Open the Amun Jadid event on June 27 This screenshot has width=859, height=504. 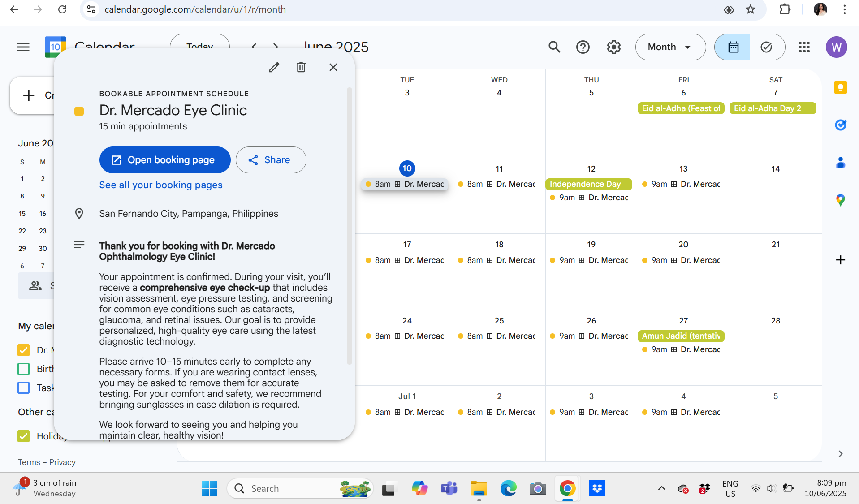tap(681, 336)
